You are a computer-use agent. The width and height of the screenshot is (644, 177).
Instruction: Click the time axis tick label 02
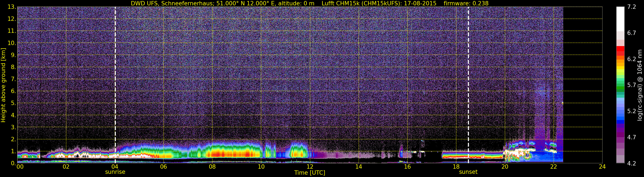point(66,167)
